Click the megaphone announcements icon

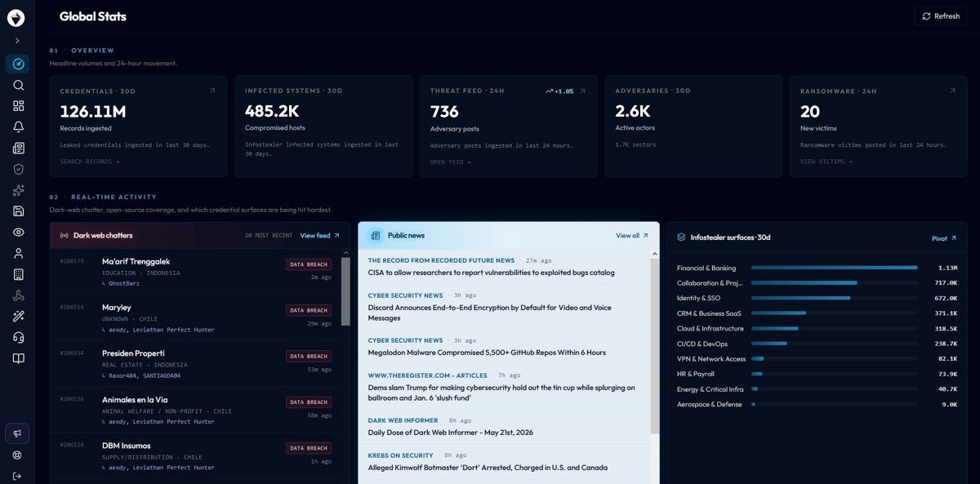click(17, 433)
